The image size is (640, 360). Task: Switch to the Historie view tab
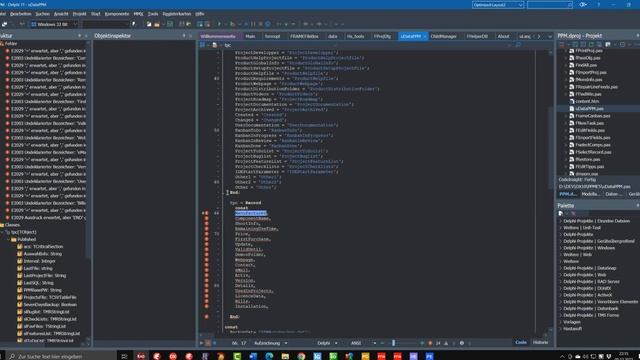[540, 342]
